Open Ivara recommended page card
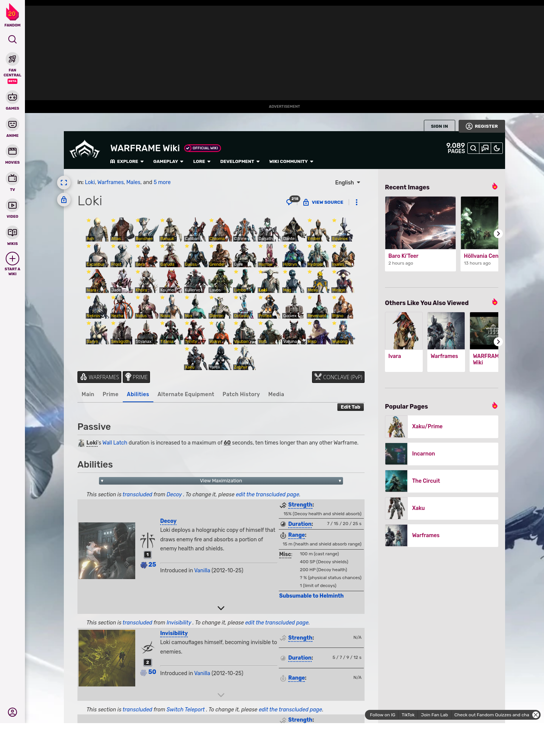The image size is (544, 756). click(404, 342)
